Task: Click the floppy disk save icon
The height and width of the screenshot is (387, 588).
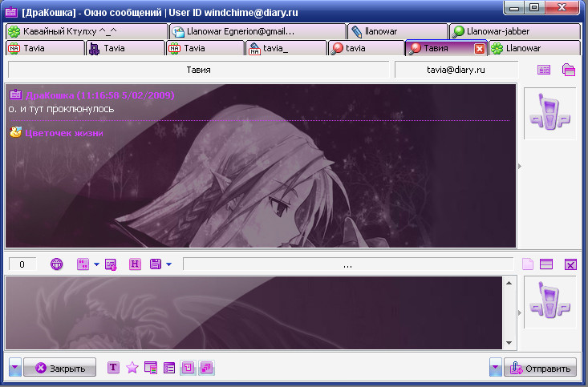Action: click(x=156, y=264)
